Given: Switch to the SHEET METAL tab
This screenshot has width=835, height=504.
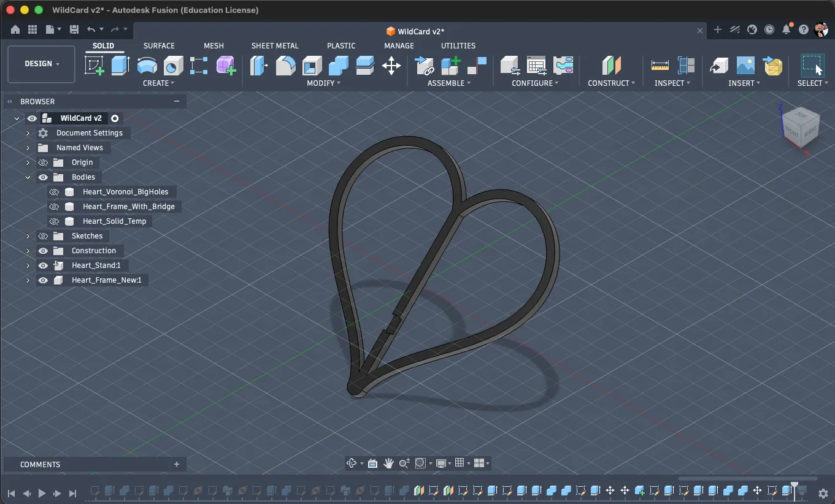Looking at the screenshot, I should click(x=275, y=46).
